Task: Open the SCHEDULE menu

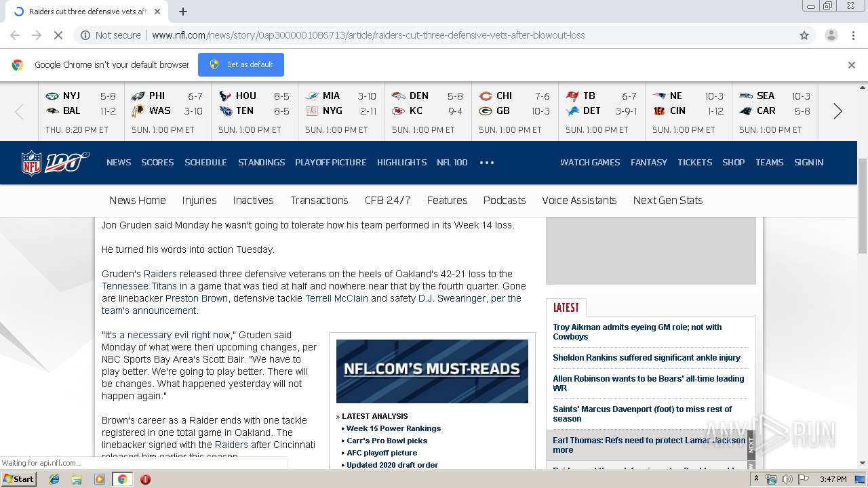Action: pos(205,163)
